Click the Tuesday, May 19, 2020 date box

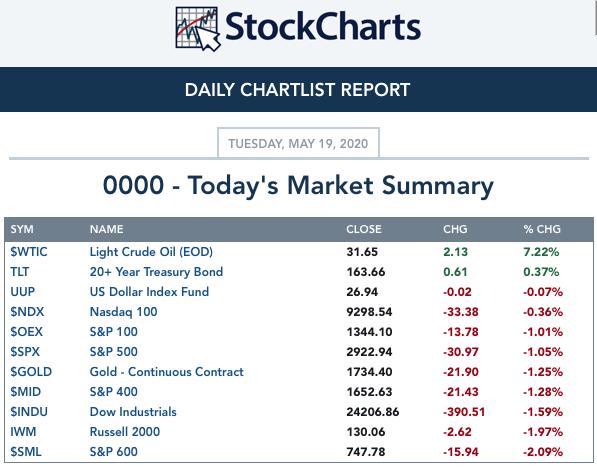298,143
